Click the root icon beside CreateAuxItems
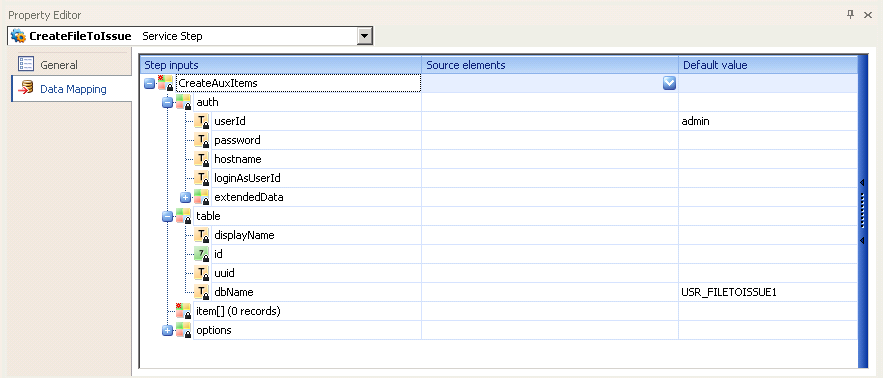Screen dimensions: 883x378 click(x=165, y=83)
